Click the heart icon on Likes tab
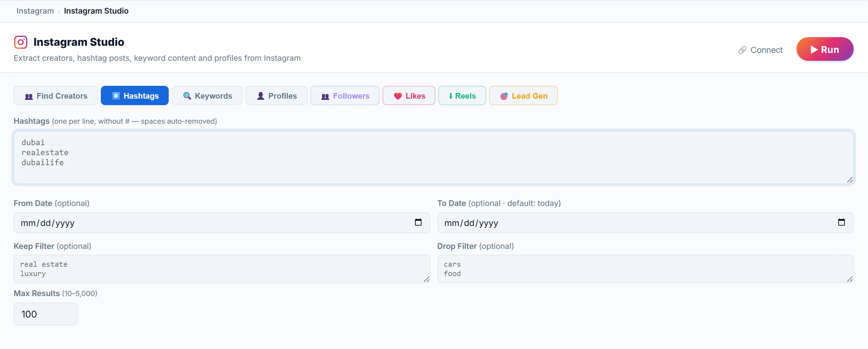The height and width of the screenshot is (349, 868). [x=398, y=96]
